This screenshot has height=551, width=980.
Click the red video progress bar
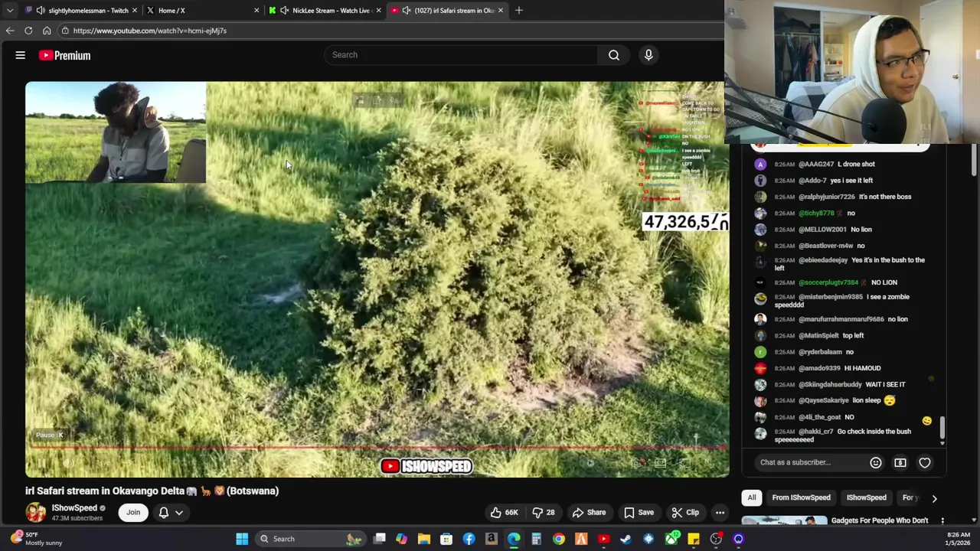coord(377,448)
